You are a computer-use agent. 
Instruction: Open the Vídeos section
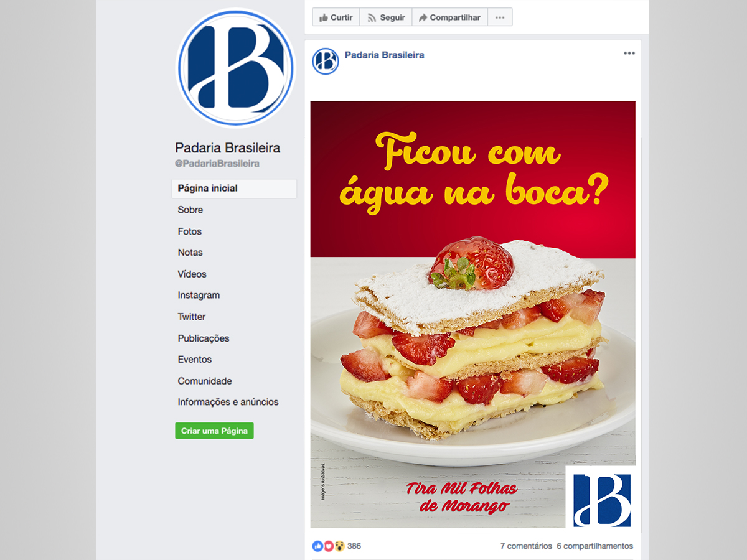pos(192,274)
